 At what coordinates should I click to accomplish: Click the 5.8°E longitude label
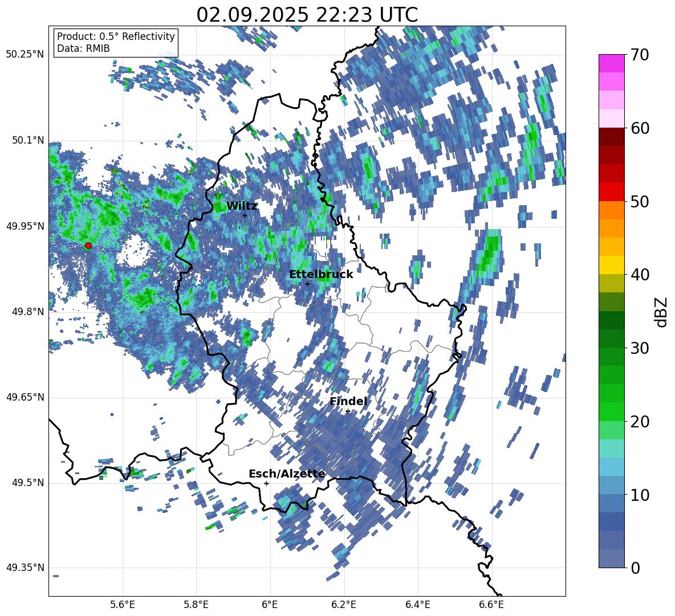(196, 605)
